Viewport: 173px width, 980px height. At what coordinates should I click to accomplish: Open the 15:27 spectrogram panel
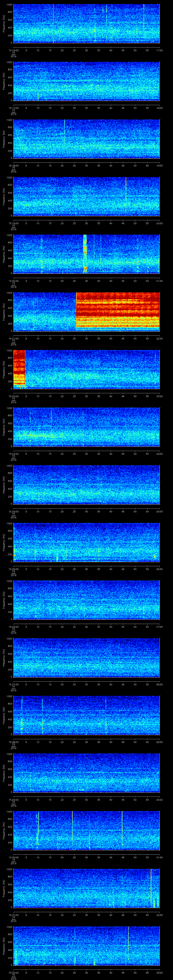pyautogui.click(x=86, y=657)
